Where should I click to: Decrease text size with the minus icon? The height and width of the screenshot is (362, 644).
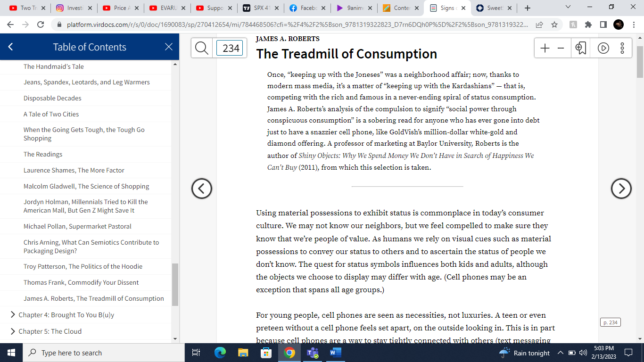pos(561,48)
